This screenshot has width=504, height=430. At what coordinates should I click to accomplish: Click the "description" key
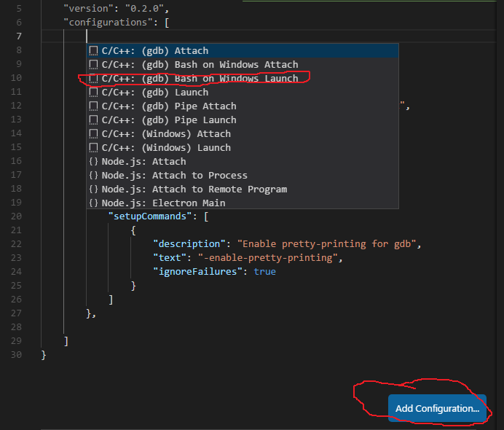pos(189,243)
